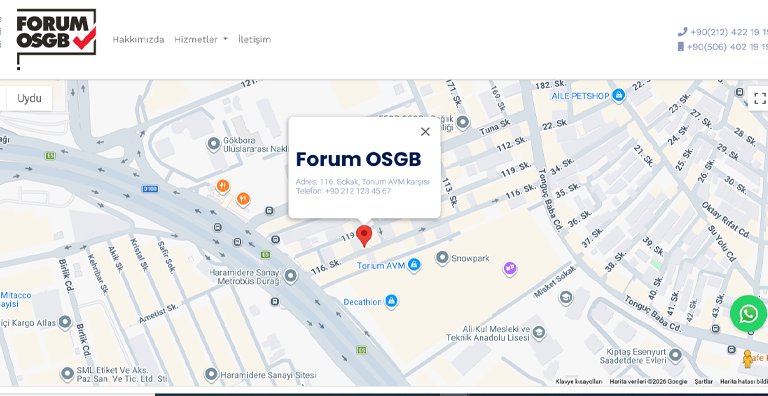Click the Torium AVM shopping marker
This screenshot has height=396, width=768.
coord(414,265)
